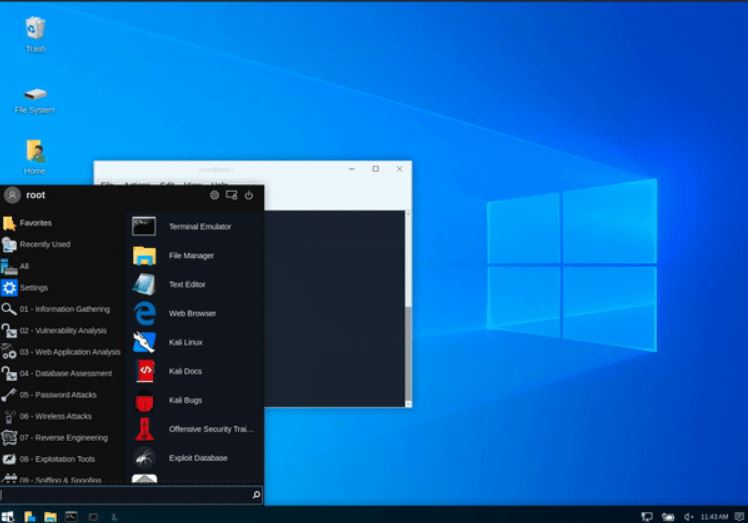Click the Start button on taskbar
748x523 pixels.
8,516
